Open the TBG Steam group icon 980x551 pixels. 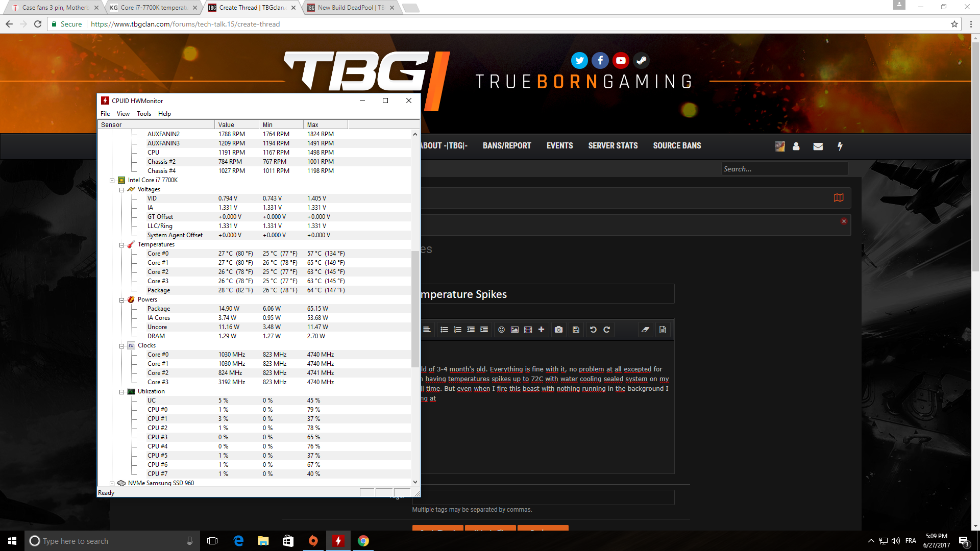coord(642,61)
